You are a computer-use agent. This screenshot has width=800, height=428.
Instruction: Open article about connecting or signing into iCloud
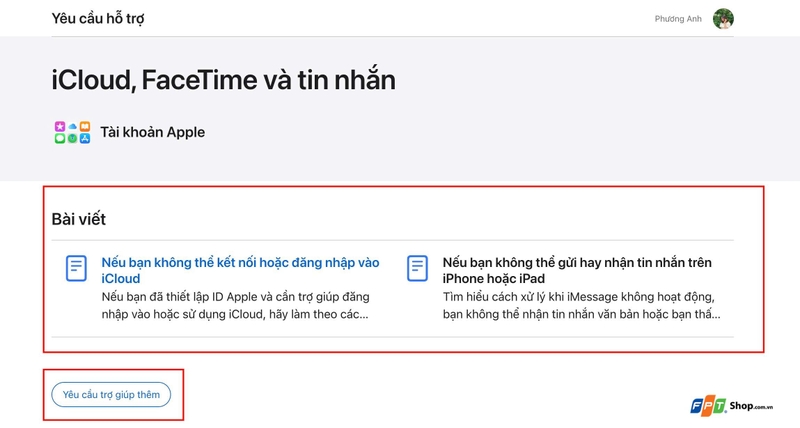240,270
